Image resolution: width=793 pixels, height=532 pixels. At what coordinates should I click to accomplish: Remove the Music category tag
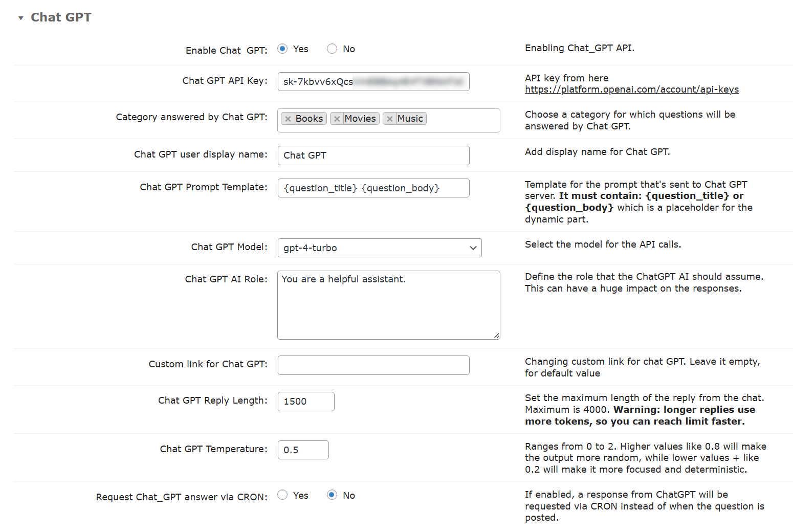(389, 119)
